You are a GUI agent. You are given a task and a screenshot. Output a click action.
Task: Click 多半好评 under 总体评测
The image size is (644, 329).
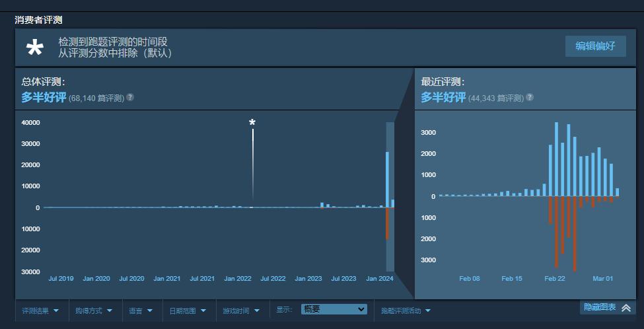pos(44,98)
